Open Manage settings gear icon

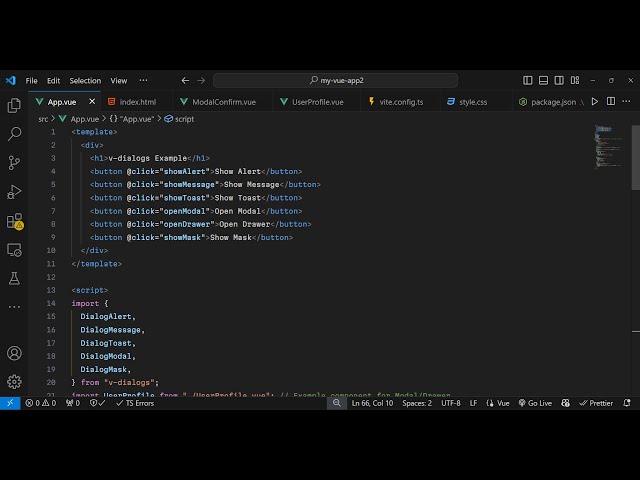(14, 381)
